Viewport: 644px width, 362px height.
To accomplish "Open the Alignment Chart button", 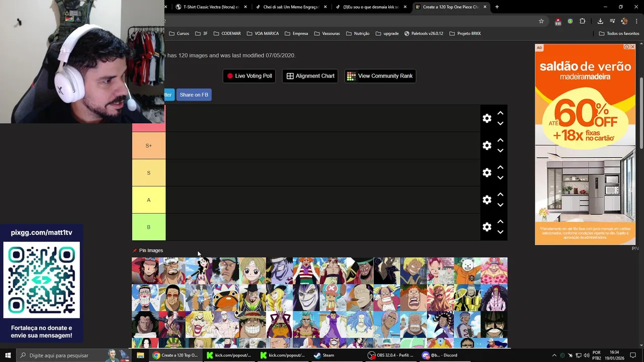I will tap(310, 76).
